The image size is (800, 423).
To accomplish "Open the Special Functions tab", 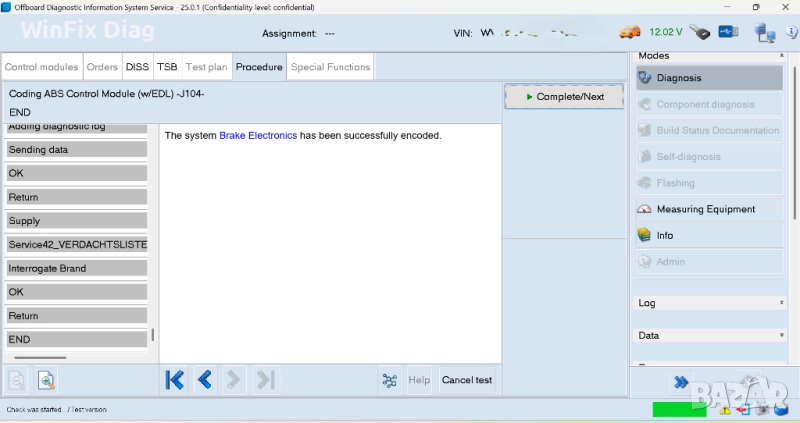I will (x=330, y=67).
